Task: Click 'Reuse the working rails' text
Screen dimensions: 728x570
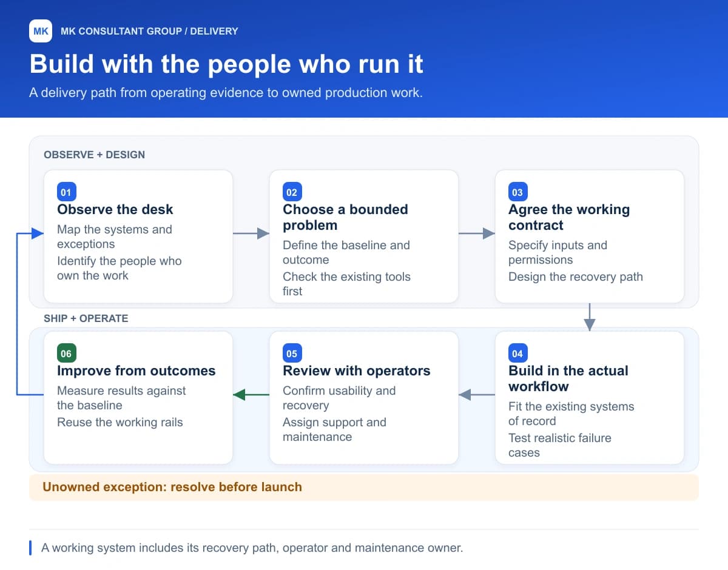Action: click(120, 422)
